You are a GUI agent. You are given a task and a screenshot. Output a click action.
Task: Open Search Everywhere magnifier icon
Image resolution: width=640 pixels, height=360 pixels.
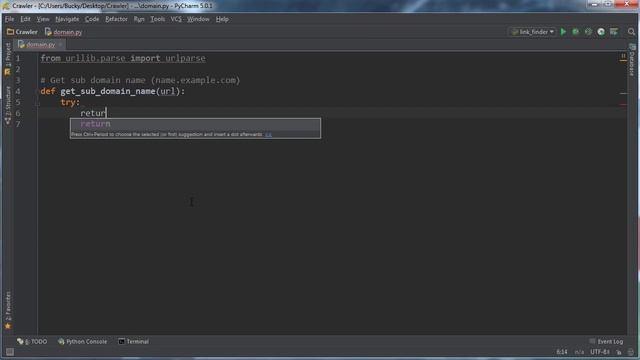(631, 32)
